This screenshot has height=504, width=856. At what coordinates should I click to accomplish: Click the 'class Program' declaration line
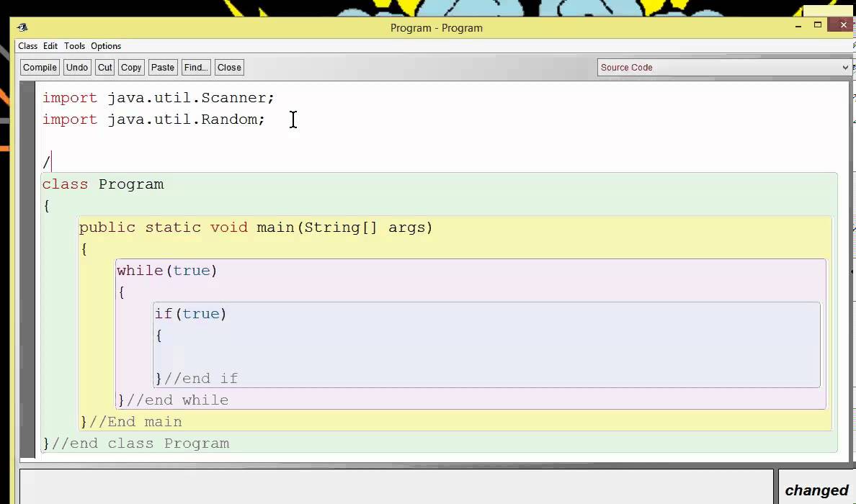103,184
